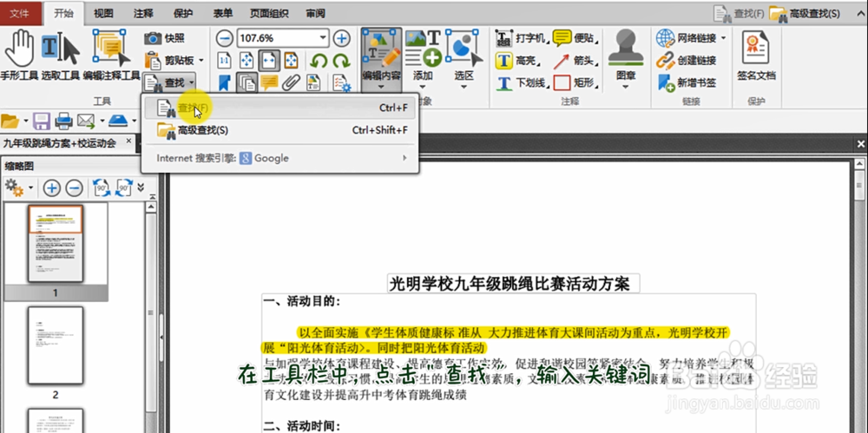
Task: Select the Underline tool (下划线)
Action: pos(523,83)
